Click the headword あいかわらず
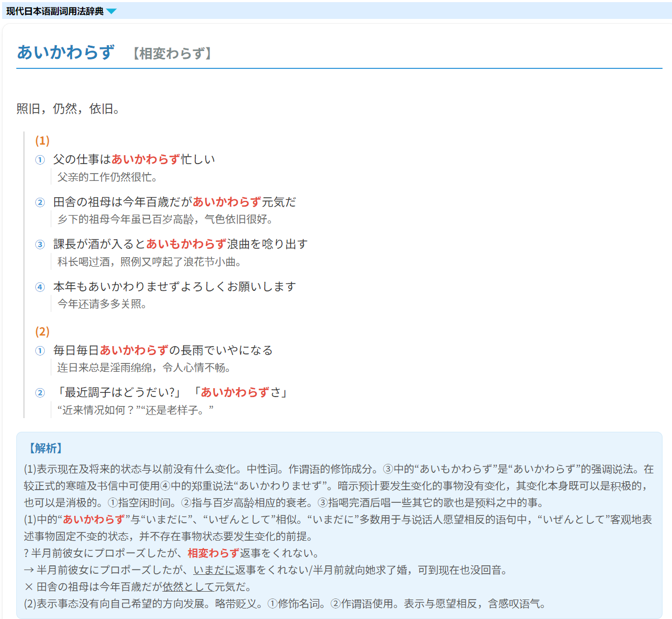Screen dimensions: 672x619 [x=66, y=52]
